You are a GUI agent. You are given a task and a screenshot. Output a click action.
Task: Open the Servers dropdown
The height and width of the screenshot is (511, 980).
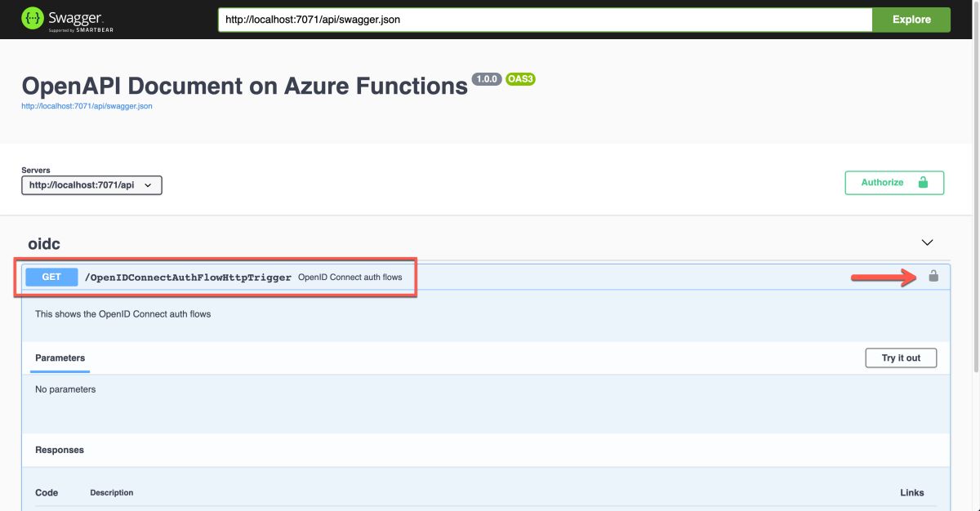click(91, 185)
